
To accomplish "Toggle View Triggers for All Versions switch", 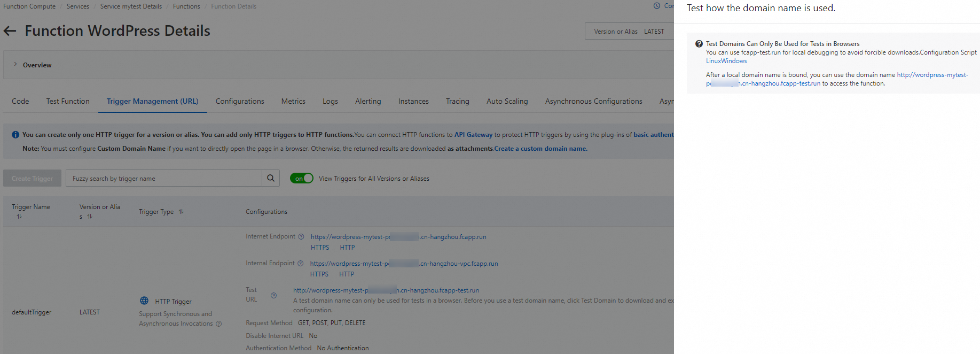I will pyautogui.click(x=302, y=178).
